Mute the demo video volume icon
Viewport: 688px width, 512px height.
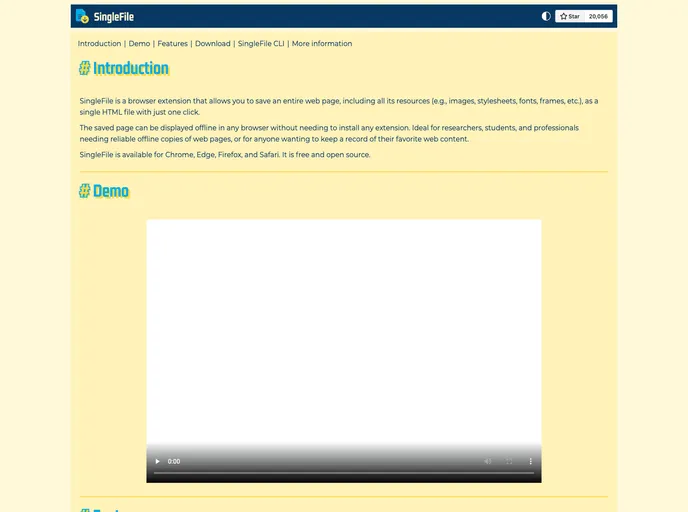pyautogui.click(x=487, y=461)
